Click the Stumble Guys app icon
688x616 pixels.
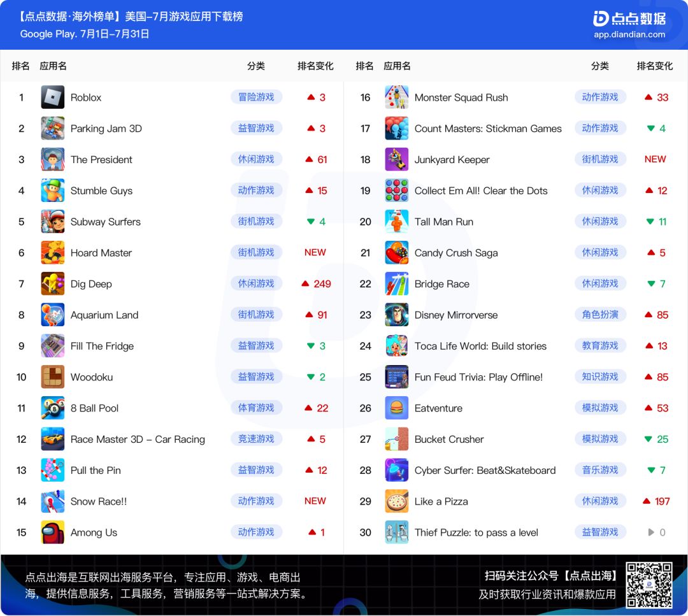click(53, 190)
